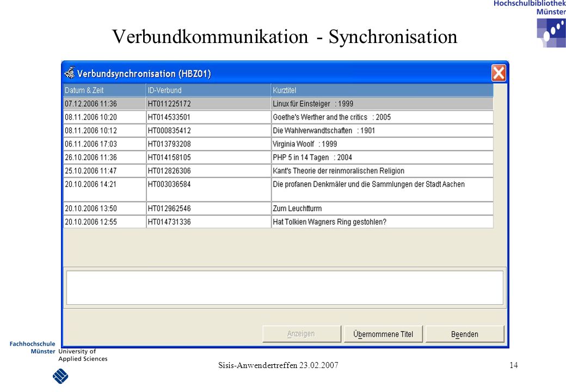Click ID cell HT003036584
The height and width of the screenshot is (392, 566).
pos(208,189)
